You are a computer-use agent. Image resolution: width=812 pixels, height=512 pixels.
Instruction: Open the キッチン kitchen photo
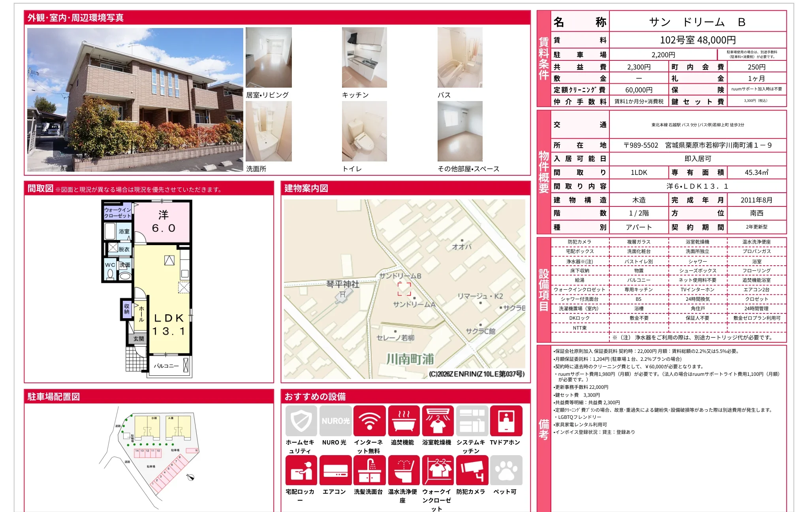pyautogui.click(x=365, y=58)
